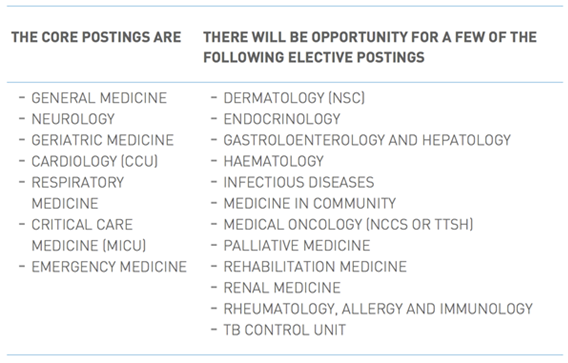Screen dimensions: 568x363
Task: Click TB Control Unit entry
Action: pyautogui.click(x=285, y=330)
